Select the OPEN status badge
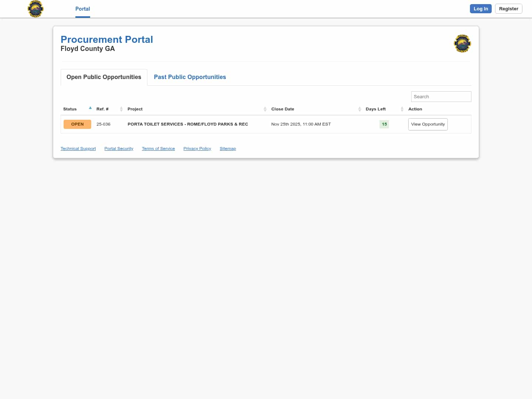 pyautogui.click(x=77, y=124)
